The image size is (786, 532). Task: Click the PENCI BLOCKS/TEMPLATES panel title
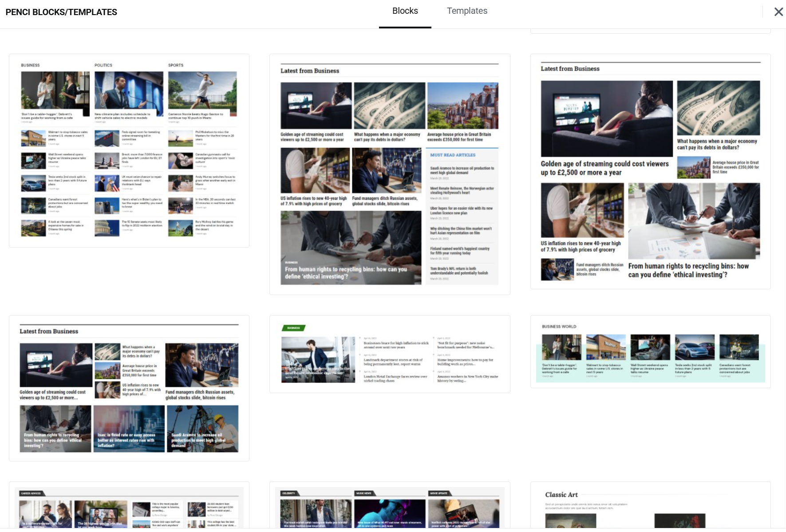tap(61, 12)
